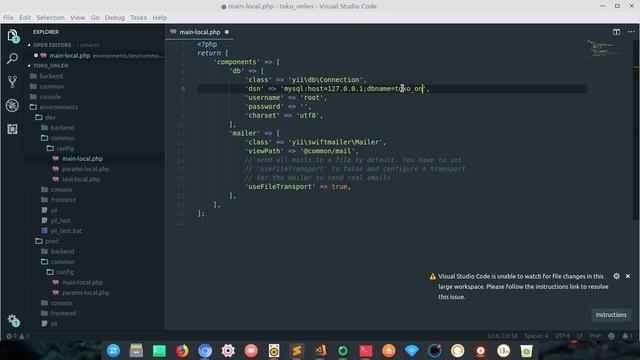Open the blue launcher icon at dock start
The image size is (640, 360).
click(x=113, y=351)
